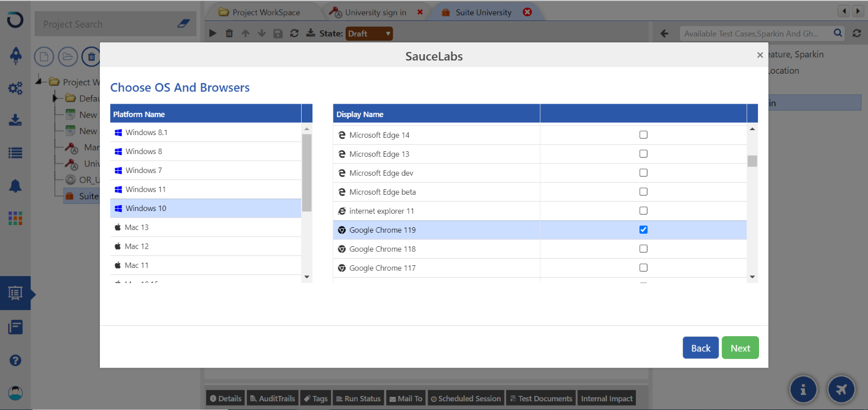Click the round plane button at bottom right
This screenshot has height=410, width=868.
(841, 389)
